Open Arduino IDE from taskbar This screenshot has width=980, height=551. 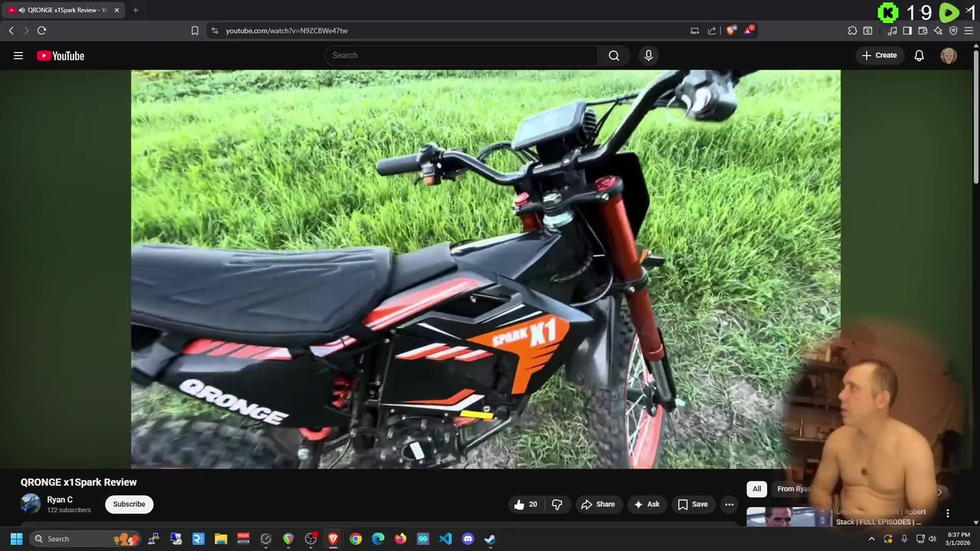(423, 539)
